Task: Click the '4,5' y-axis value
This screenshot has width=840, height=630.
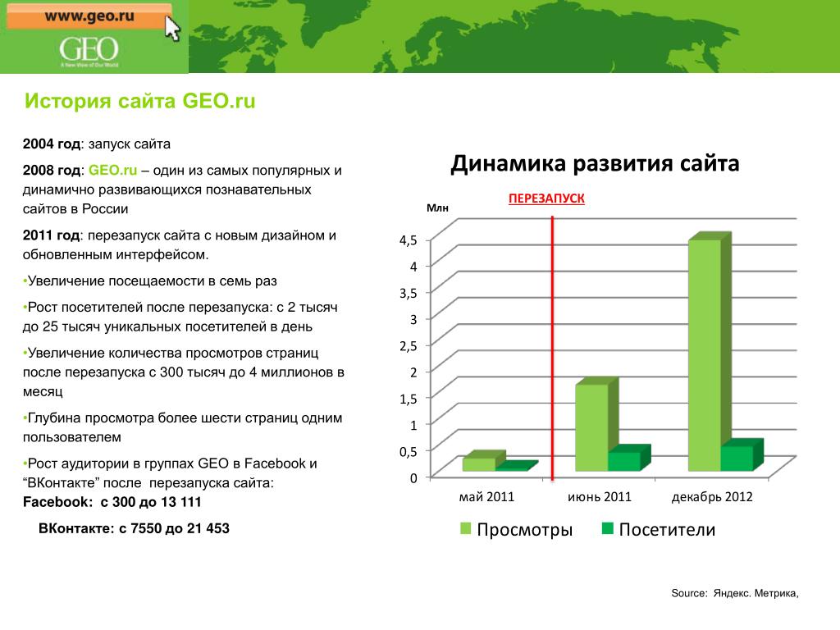Action: pos(408,240)
